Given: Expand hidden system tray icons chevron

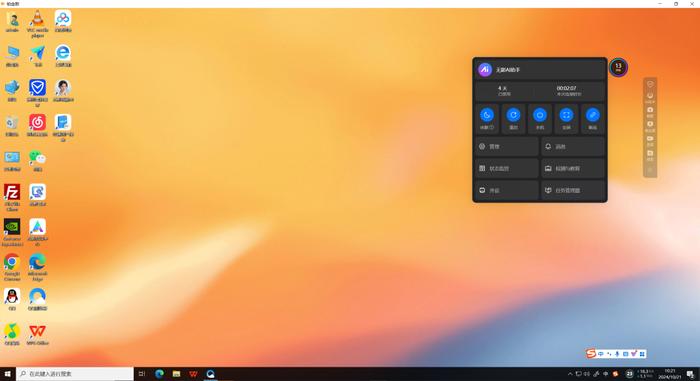Looking at the screenshot, I should [x=570, y=374].
